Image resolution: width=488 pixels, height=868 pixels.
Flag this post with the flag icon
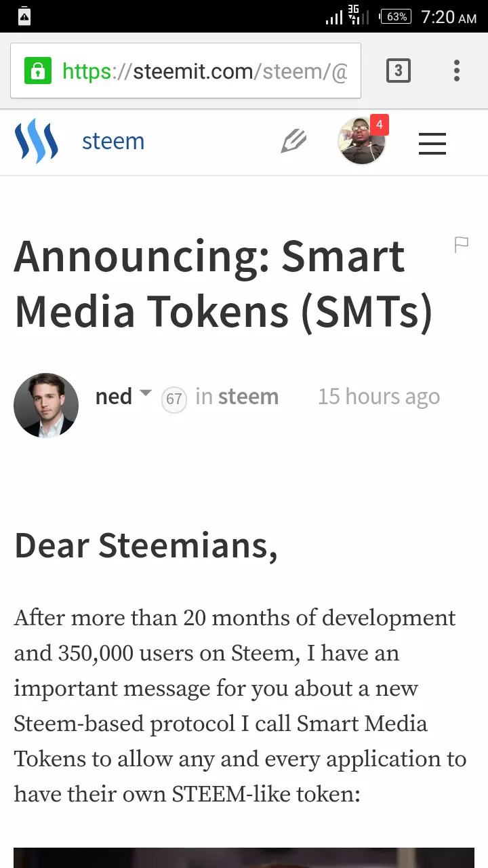tap(462, 245)
